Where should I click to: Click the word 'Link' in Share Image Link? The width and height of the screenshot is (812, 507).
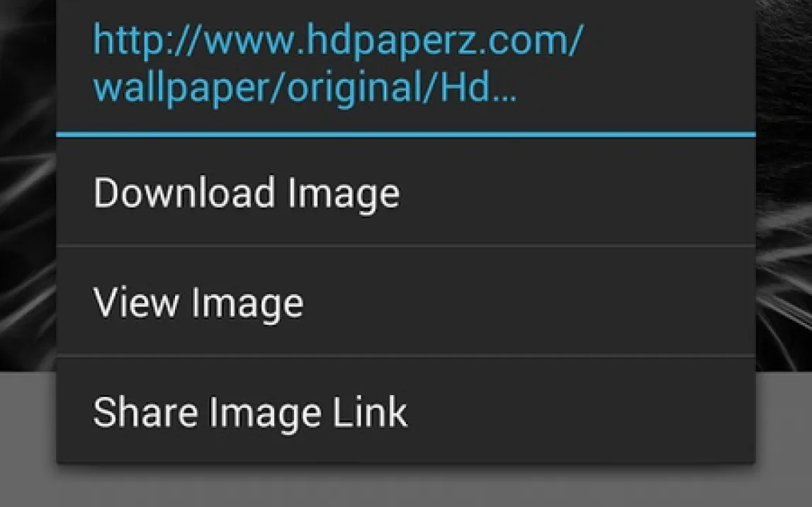pyautogui.click(x=370, y=412)
